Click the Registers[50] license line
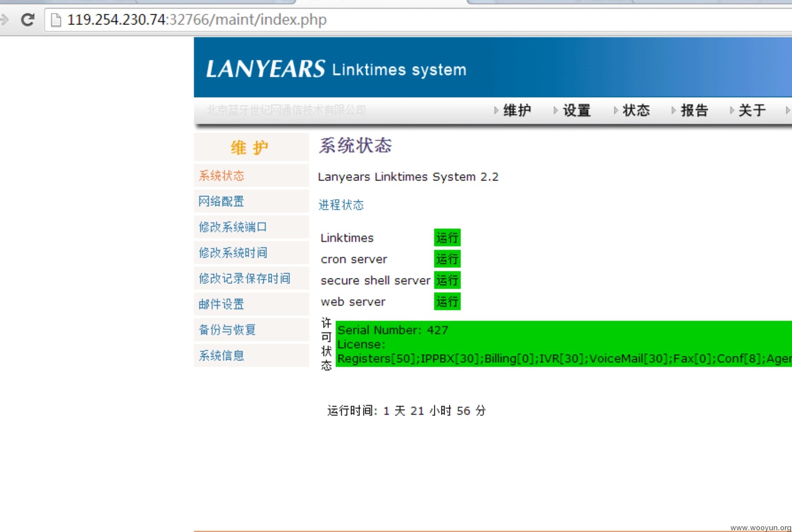The height and width of the screenshot is (532, 792). click(564, 359)
